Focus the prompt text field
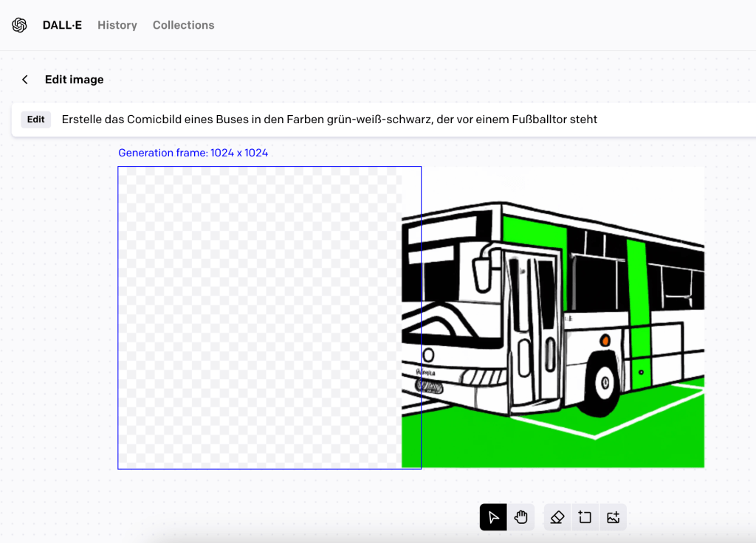Viewport: 756px width, 543px height. tap(369, 120)
